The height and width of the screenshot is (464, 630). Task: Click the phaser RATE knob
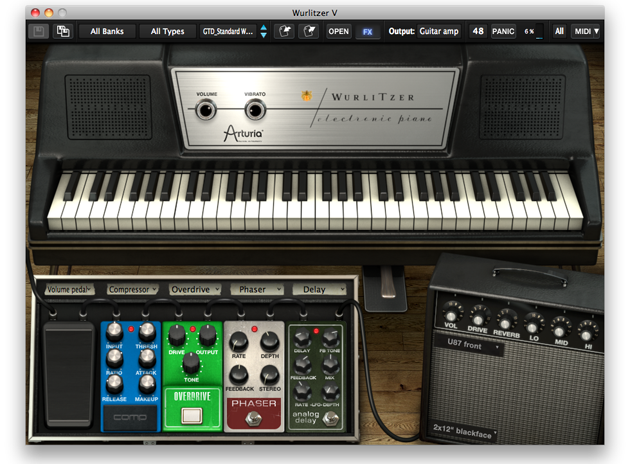tap(238, 341)
